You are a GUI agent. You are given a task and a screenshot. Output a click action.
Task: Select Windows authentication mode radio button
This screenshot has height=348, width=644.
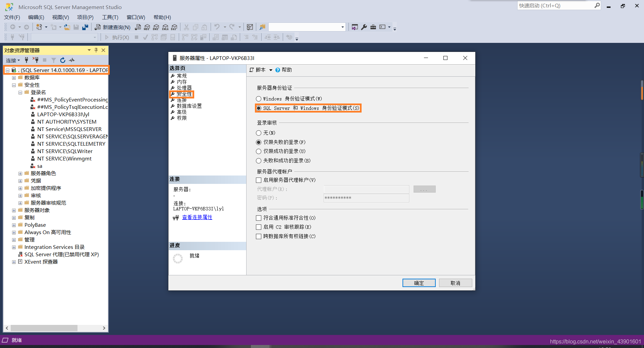[259, 99]
